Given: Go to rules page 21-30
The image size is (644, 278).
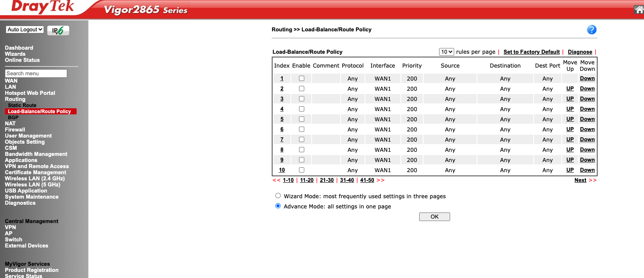Looking at the screenshot, I should (x=327, y=180).
